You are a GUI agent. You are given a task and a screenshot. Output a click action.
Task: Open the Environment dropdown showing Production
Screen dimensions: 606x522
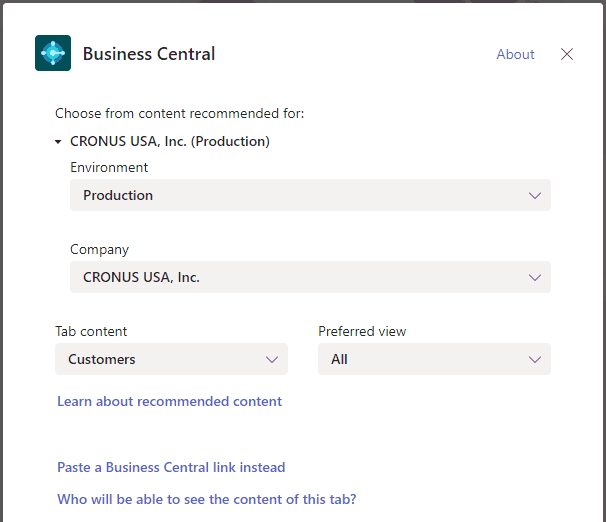coord(310,195)
